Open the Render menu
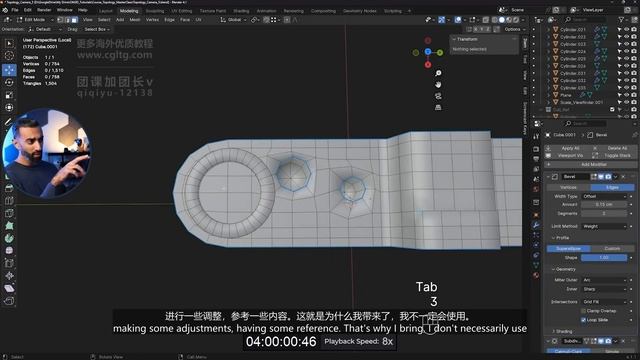Viewport: 640px width, 360px height. tap(44, 10)
